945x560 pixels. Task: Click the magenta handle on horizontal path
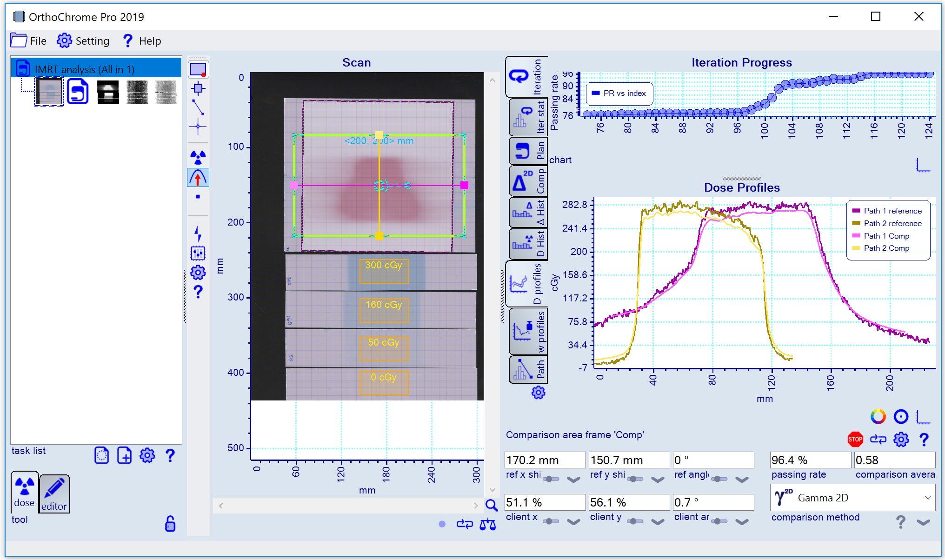pyautogui.click(x=464, y=186)
